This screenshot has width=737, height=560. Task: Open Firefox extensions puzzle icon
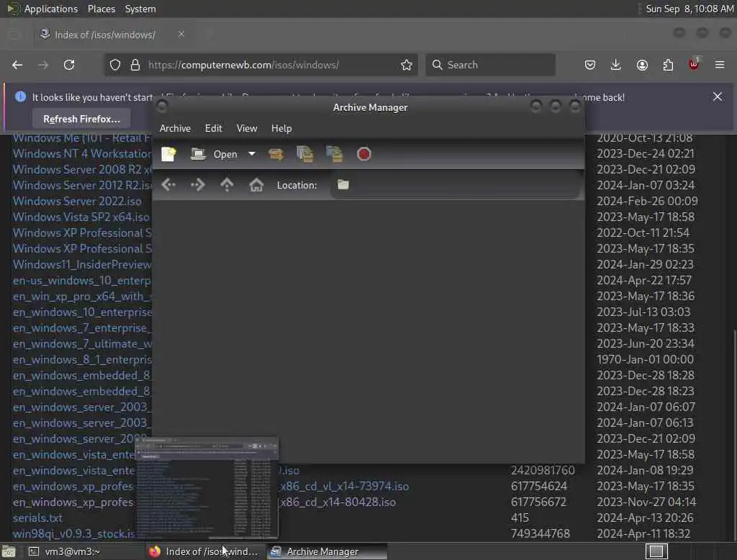tap(668, 65)
